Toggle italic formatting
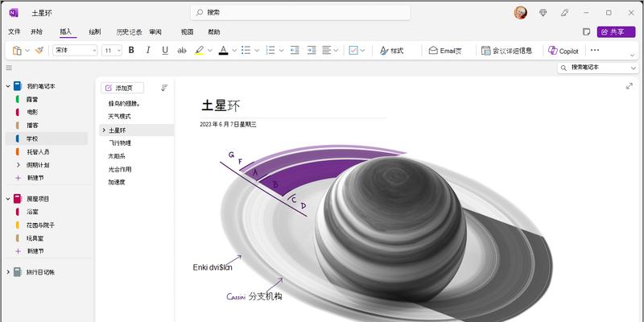The image size is (644, 322). [x=148, y=51]
